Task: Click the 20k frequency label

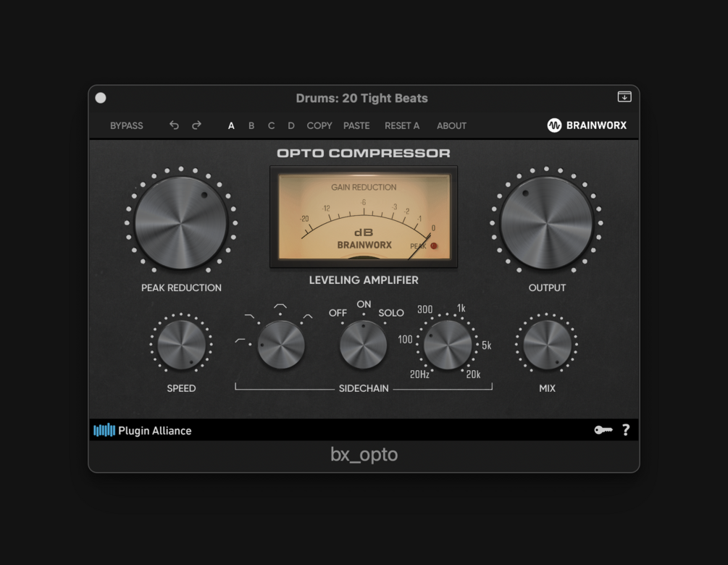Action: (473, 374)
